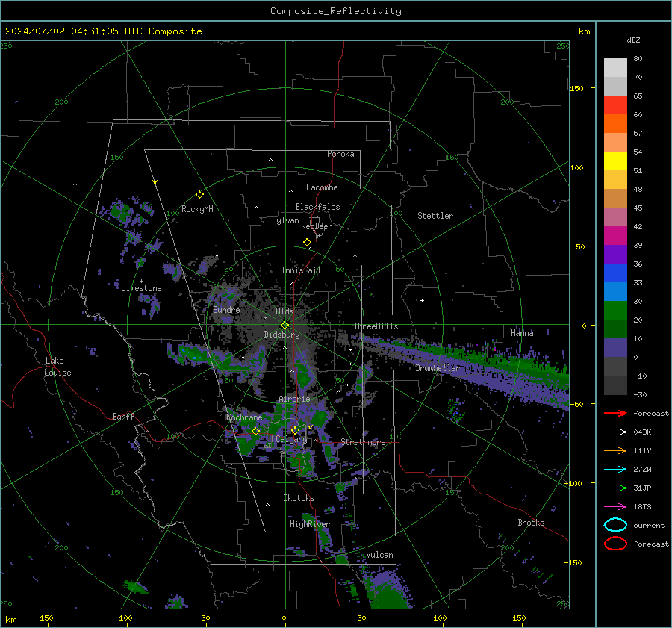Screen dimensions: 672x628
Task: Click the Sundre label
Action: (x=226, y=309)
